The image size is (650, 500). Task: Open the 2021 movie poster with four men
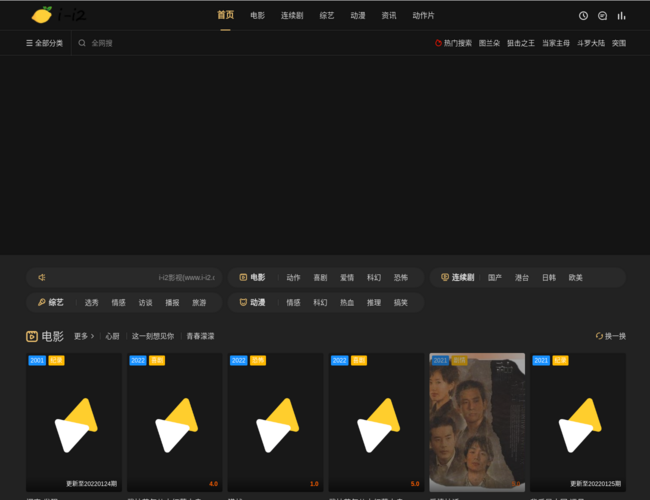(477, 422)
